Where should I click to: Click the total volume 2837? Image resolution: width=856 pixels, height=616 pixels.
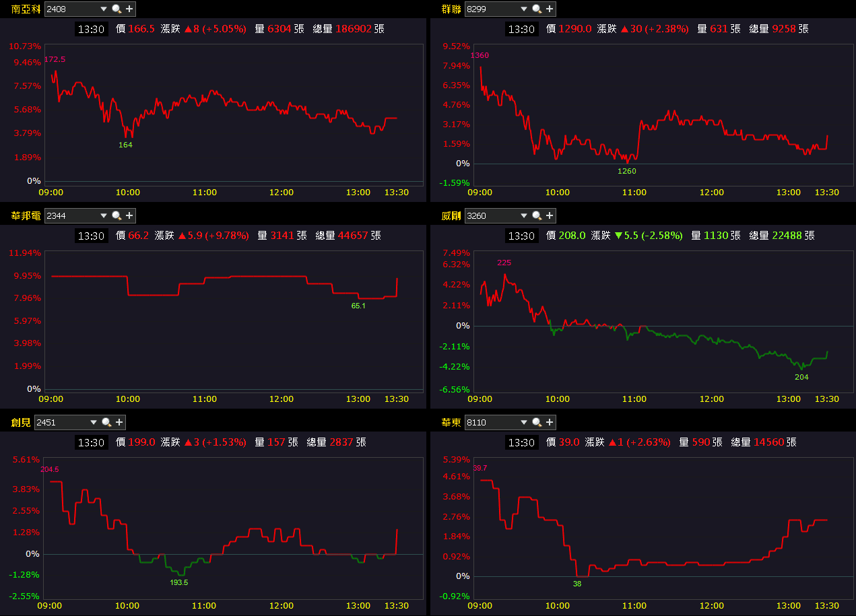[x=341, y=442]
